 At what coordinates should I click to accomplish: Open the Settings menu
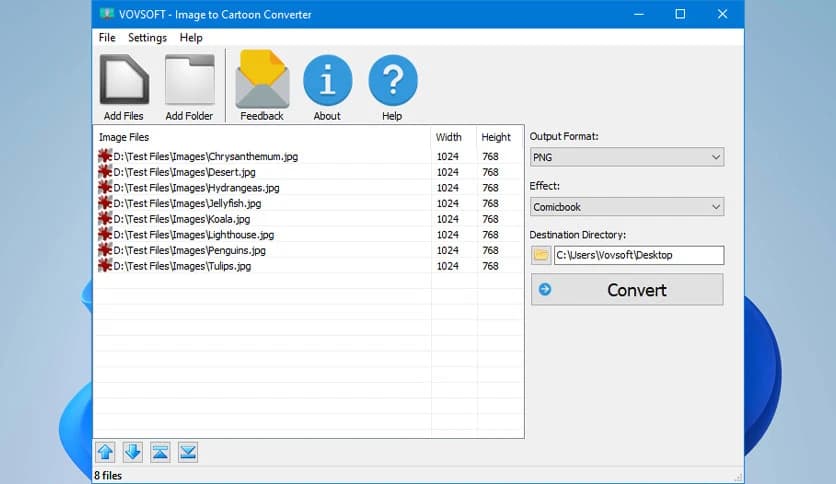[x=147, y=38]
